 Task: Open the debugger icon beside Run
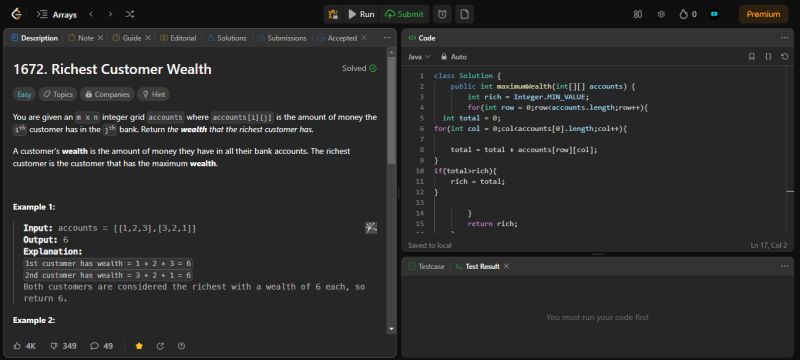[333, 14]
